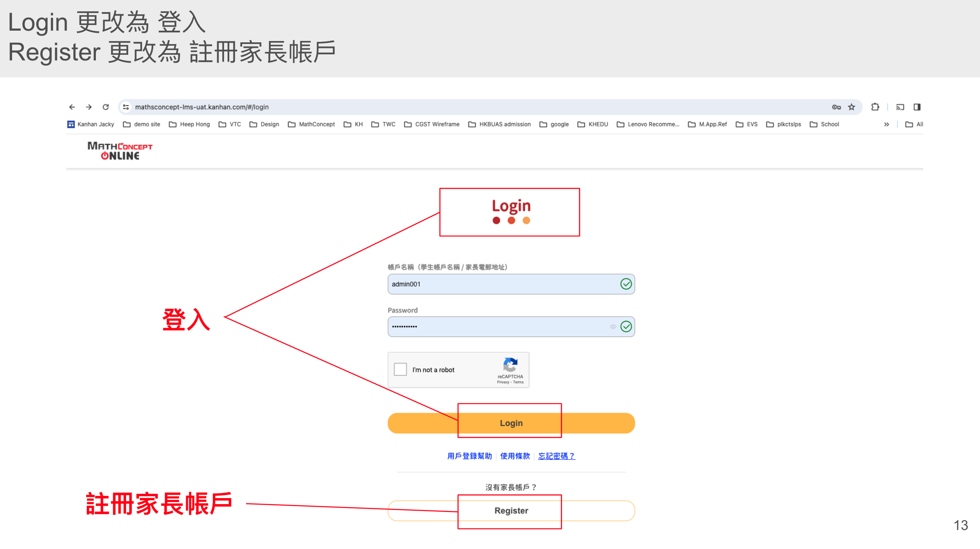This screenshot has height=549, width=980.
Task: Open the browser side panel icon
Action: coord(917,107)
